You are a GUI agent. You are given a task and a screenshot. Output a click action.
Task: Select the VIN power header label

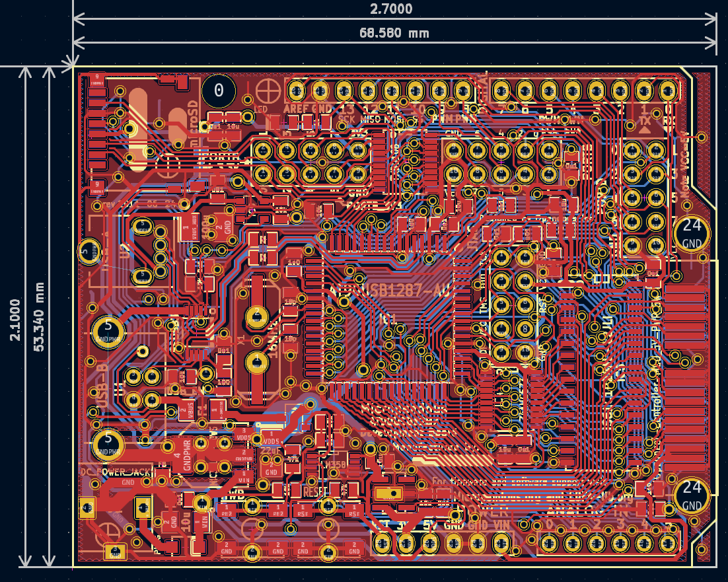pos(501,525)
